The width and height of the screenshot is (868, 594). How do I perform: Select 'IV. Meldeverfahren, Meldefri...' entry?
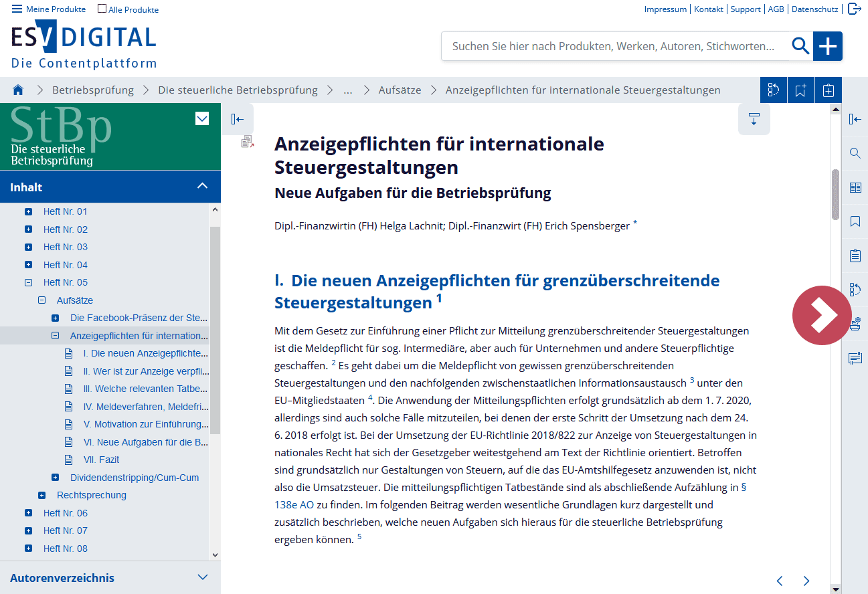click(147, 407)
